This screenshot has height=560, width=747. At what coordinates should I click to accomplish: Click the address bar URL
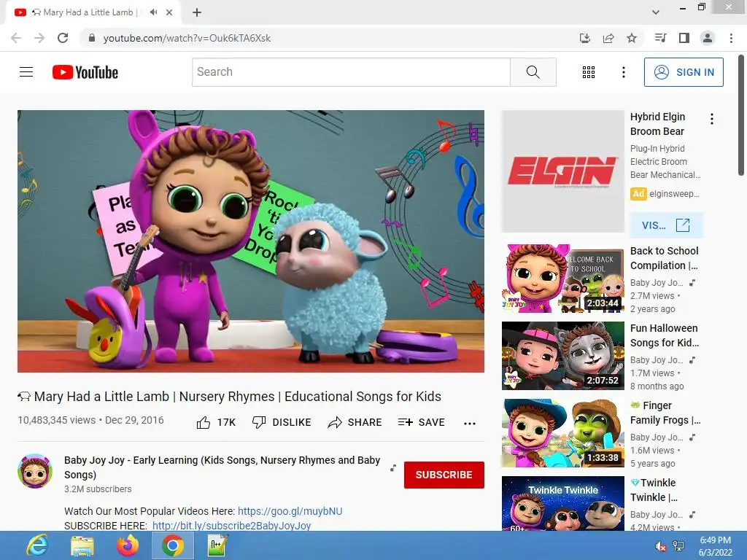pyautogui.click(x=187, y=38)
